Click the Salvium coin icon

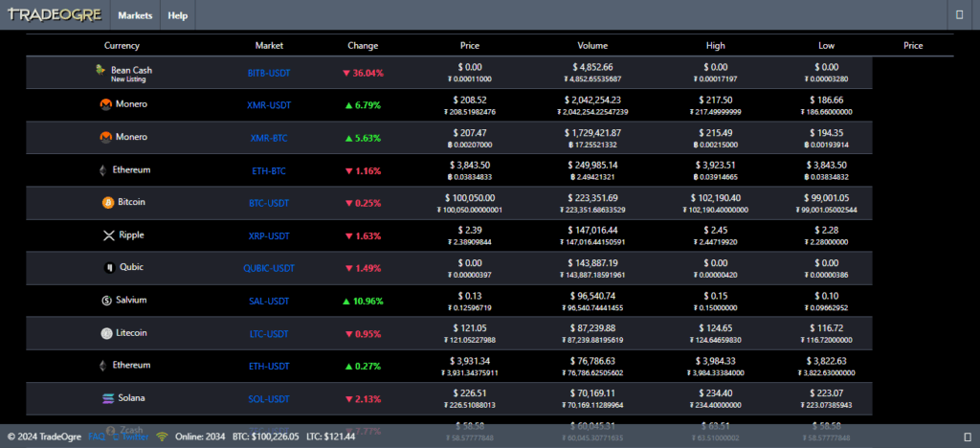click(107, 300)
